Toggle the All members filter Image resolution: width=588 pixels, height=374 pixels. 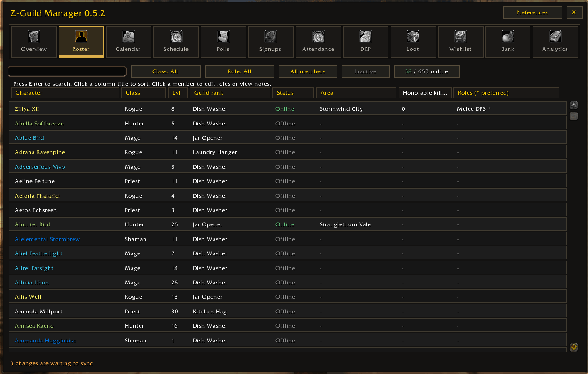[x=308, y=71]
